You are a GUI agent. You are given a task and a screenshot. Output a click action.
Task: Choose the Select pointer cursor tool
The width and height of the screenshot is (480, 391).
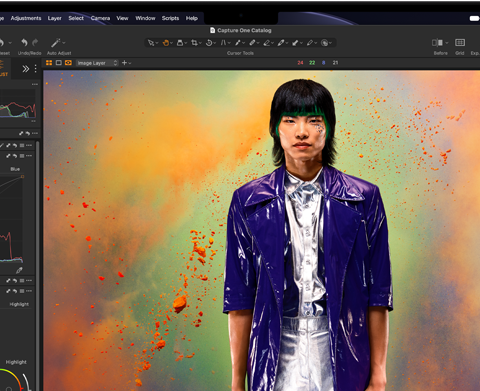click(151, 43)
